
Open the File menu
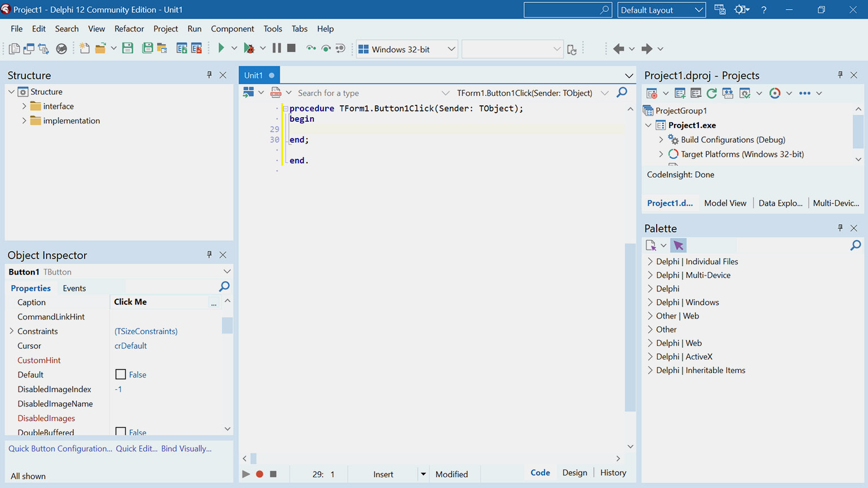tap(17, 29)
